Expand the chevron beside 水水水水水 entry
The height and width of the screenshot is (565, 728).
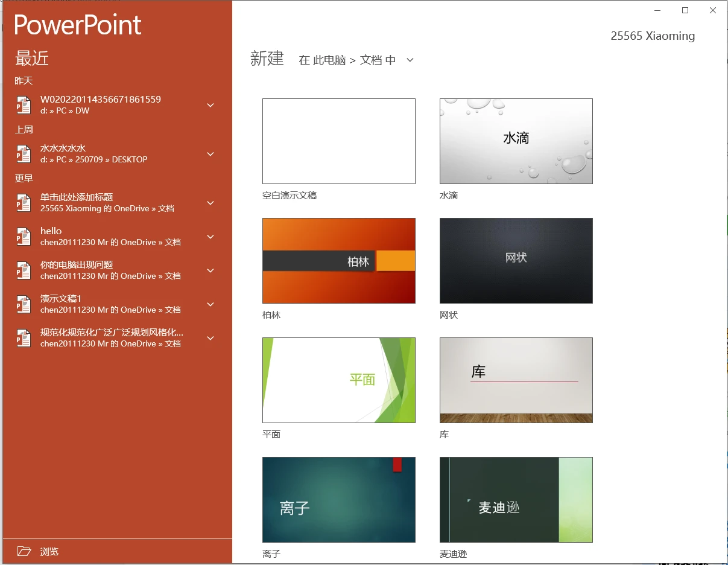(210, 154)
